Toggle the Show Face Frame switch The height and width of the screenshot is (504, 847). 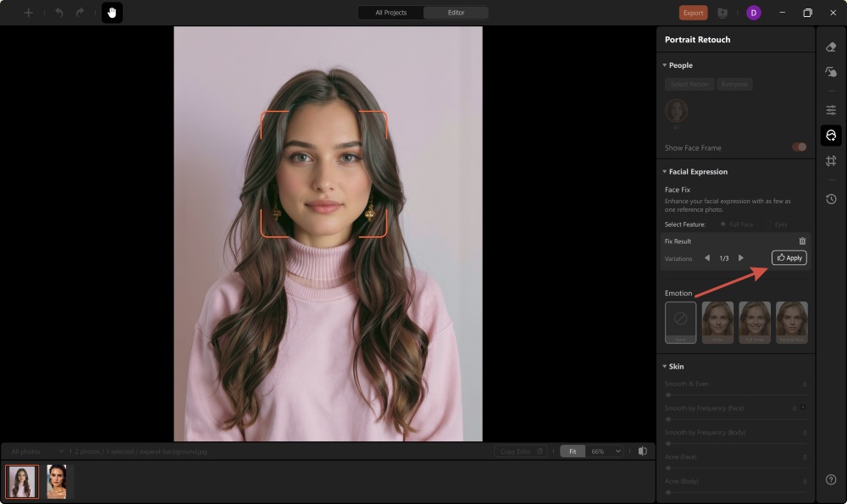click(798, 147)
